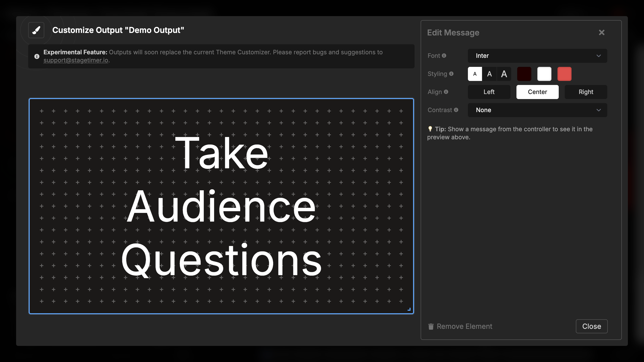Open the Font dropdown showing Inter

tap(537, 56)
